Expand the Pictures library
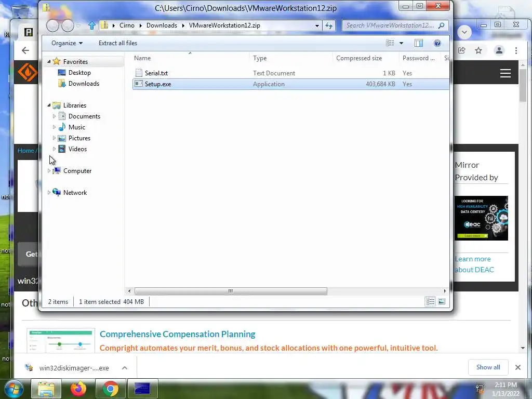Screen dimensions: 532x399 click(54, 138)
